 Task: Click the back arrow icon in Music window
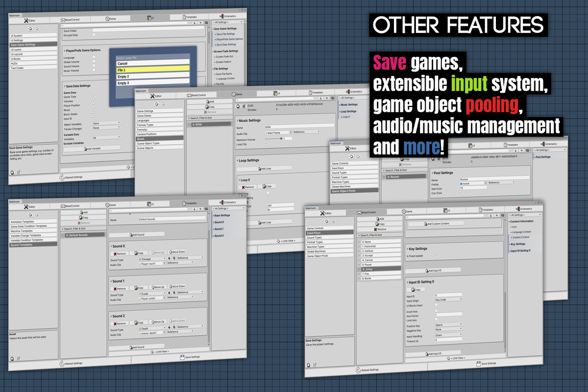click(157, 104)
